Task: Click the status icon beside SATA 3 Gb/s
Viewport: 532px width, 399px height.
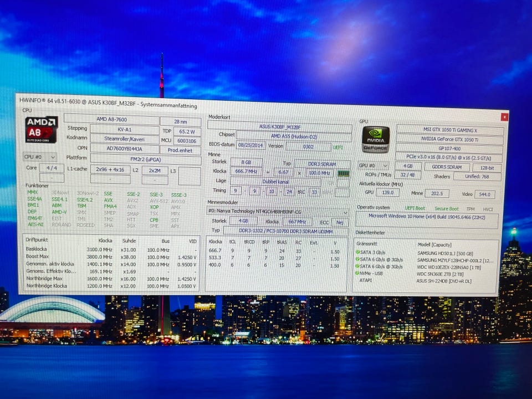Action: pos(357,252)
